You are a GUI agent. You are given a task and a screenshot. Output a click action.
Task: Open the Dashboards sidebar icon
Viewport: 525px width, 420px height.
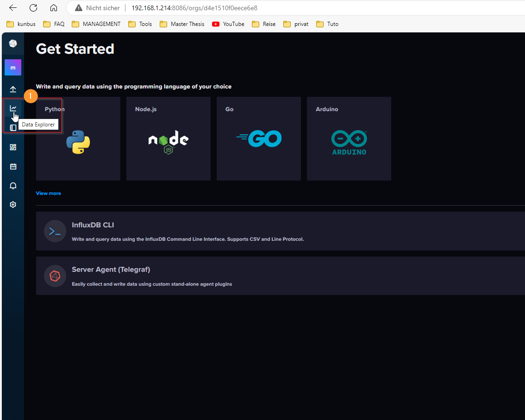13,147
